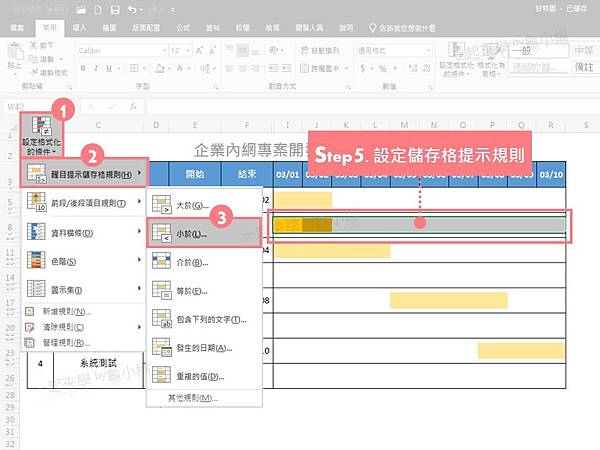Click the increase decimal icon
Viewport: 600px width, 450px height.
tap(412, 68)
